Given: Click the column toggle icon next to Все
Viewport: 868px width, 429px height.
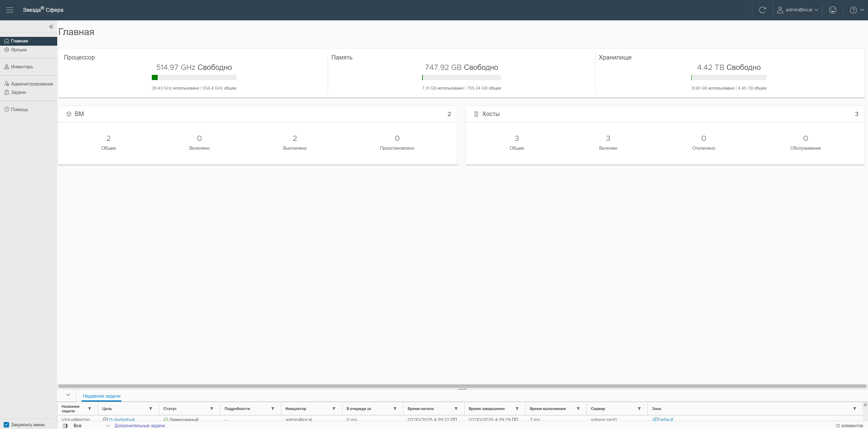Looking at the screenshot, I should [65, 426].
